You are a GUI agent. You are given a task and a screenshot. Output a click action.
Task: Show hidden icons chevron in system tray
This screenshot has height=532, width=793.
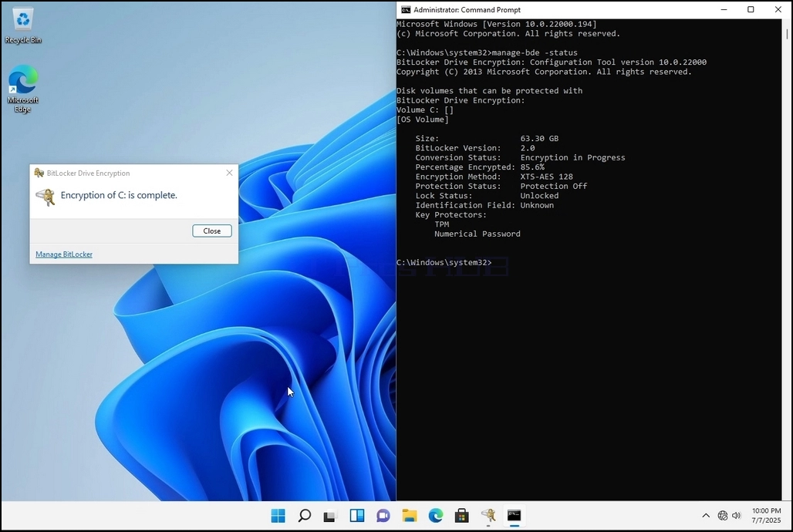click(706, 515)
